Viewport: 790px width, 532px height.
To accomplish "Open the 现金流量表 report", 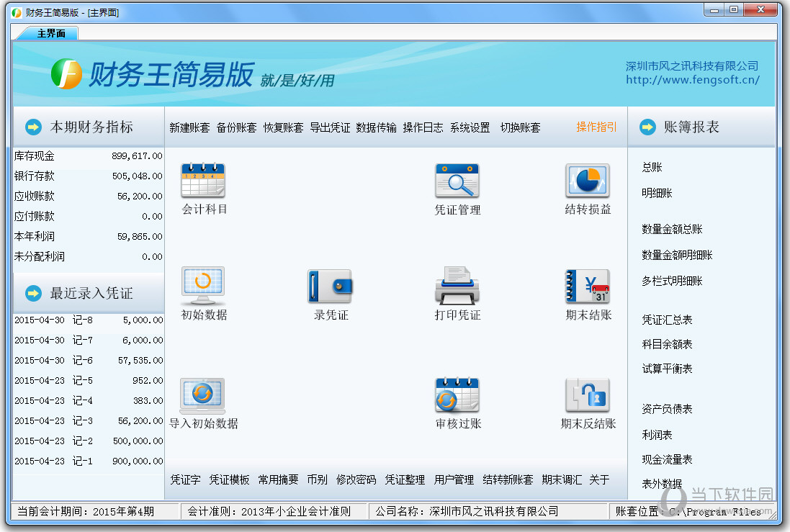I will 667,459.
